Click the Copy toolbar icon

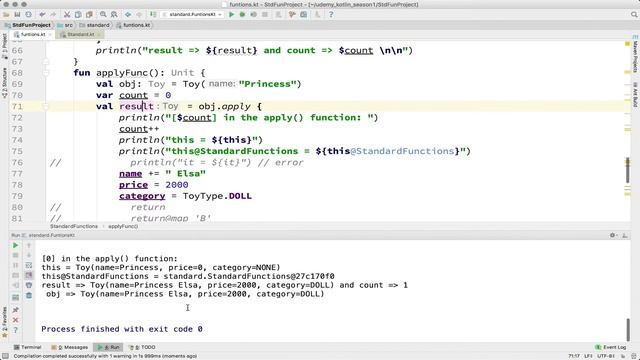click(78, 15)
